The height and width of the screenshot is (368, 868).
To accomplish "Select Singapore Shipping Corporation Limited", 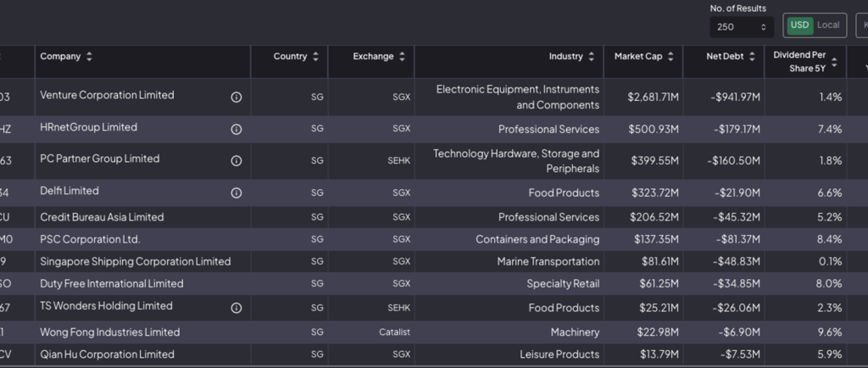I will (x=135, y=261).
